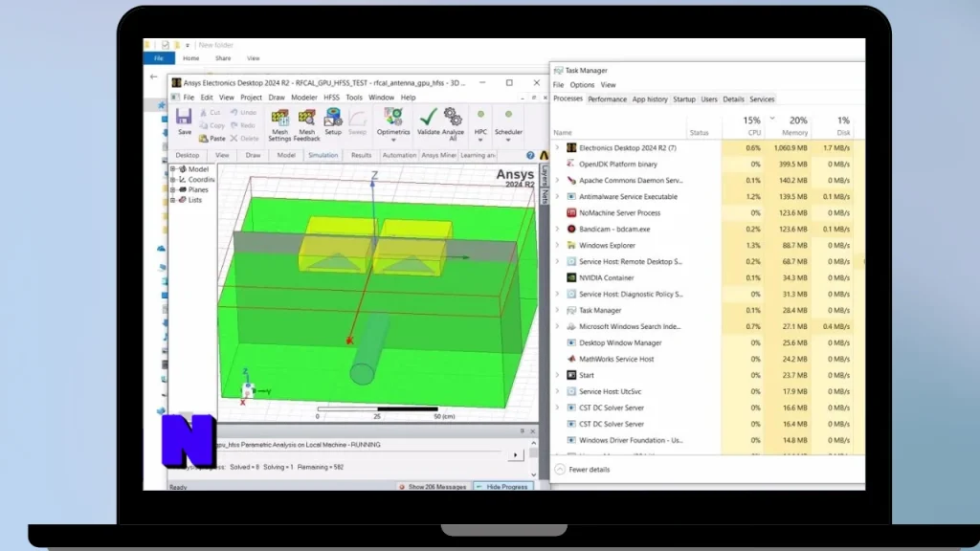Open Services tab in Task Manager
Image resolution: width=980 pixels, height=551 pixels.
point(762,99)
